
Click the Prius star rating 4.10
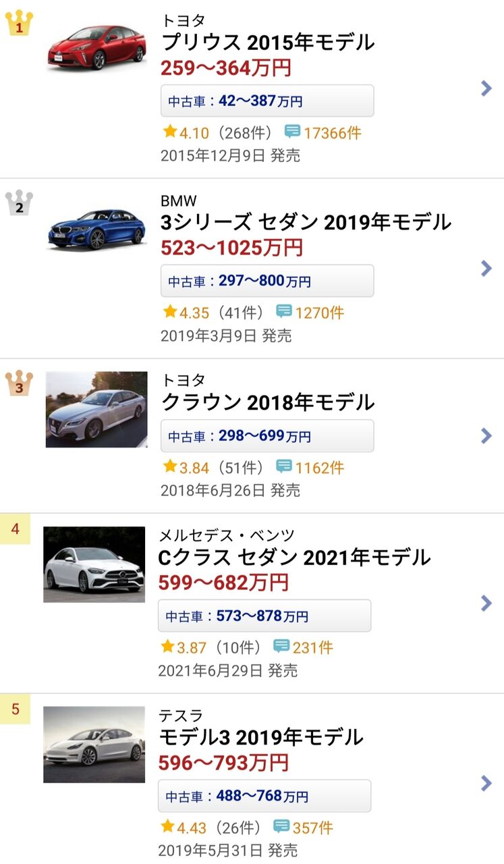tap(186, 132)
